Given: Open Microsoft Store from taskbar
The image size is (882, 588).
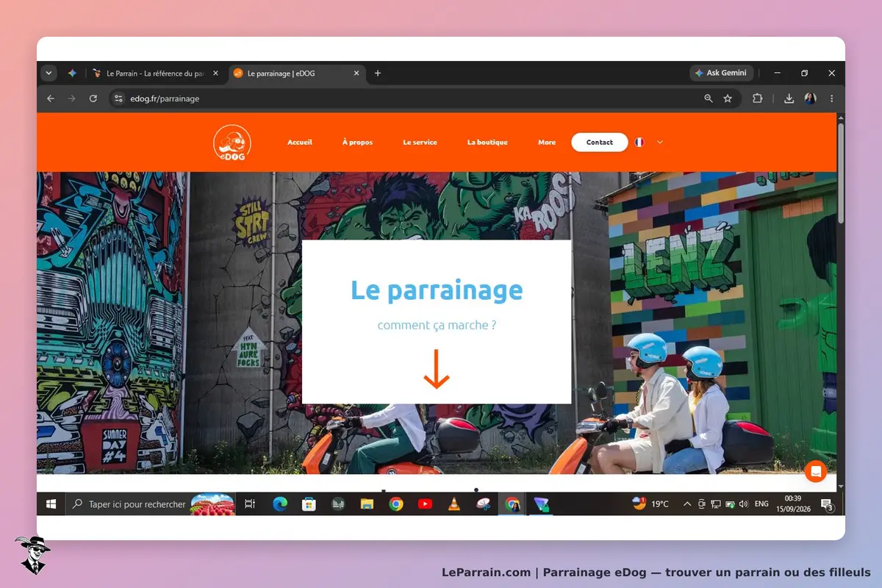Looking at the screenshot, I should tap(309, 504).
